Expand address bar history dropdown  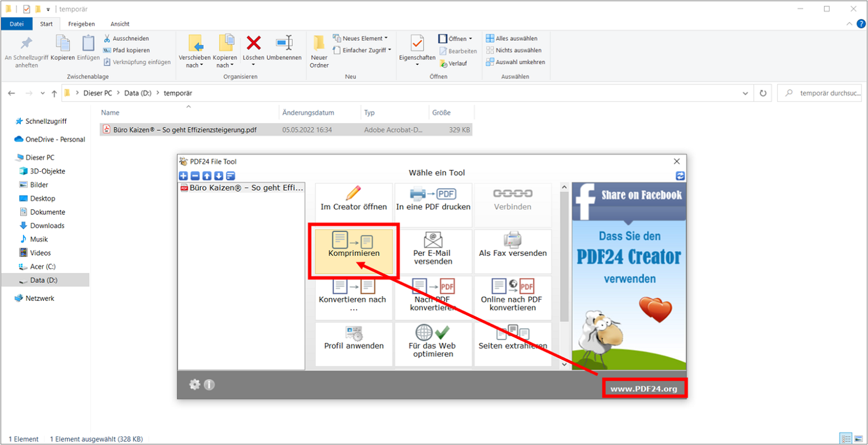point(746,93)
